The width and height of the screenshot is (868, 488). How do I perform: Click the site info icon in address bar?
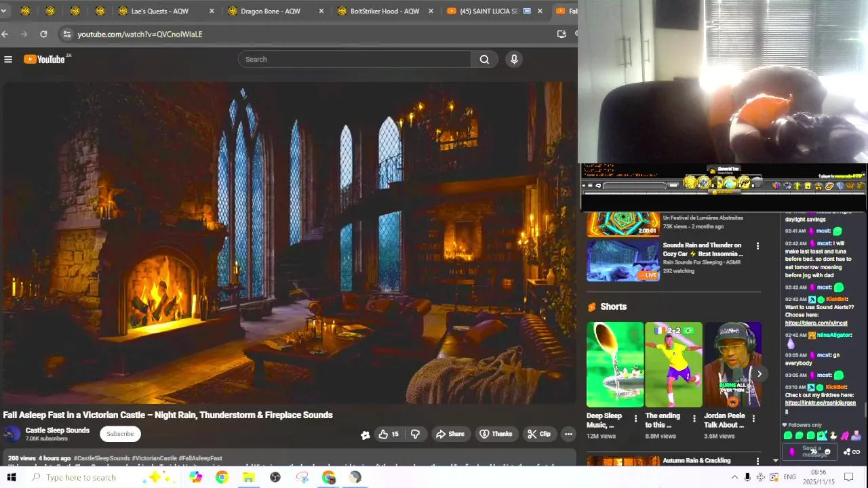66,34
